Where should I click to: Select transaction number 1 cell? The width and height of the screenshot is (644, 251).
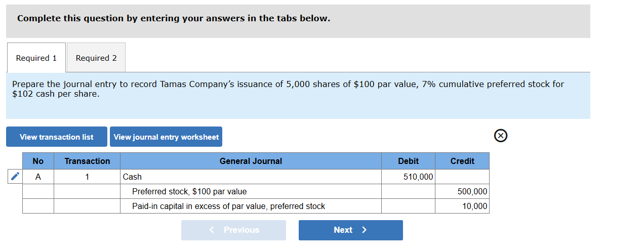click(x=87, y=177)
